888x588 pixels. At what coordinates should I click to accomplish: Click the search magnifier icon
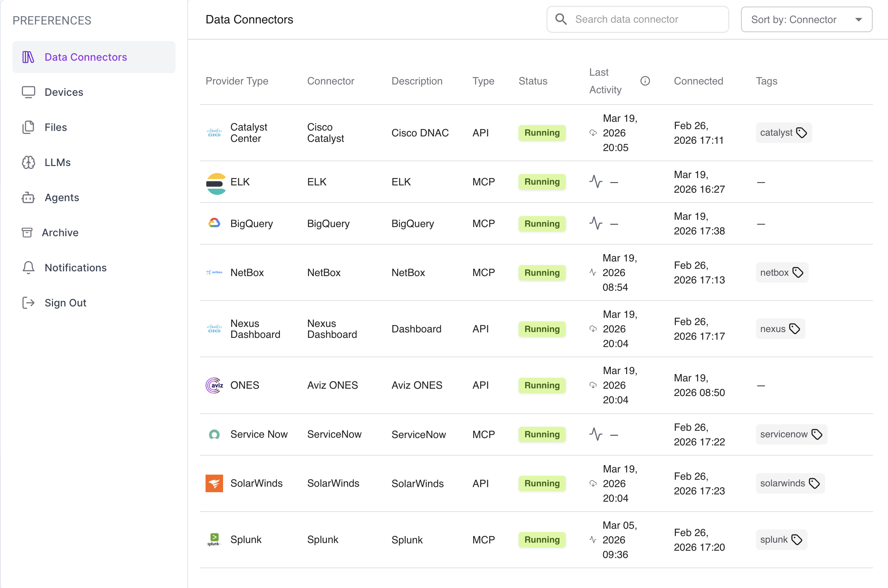point(561,19)
